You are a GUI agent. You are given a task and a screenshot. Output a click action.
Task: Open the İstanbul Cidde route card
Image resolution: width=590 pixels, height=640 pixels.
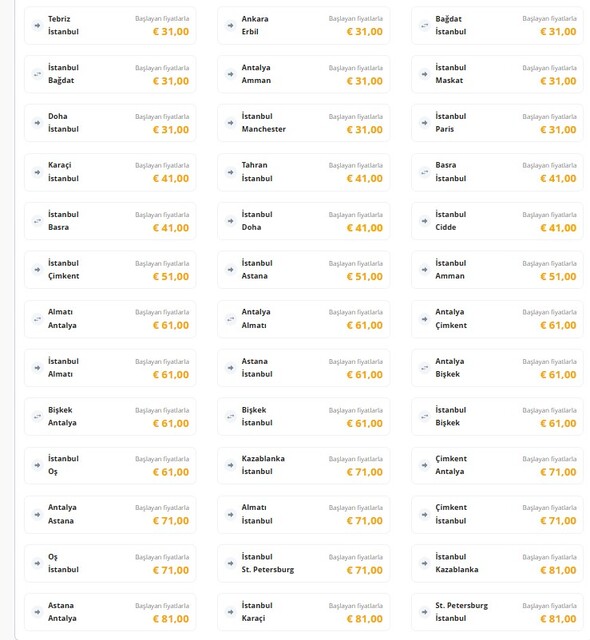(x=497, y=221)
